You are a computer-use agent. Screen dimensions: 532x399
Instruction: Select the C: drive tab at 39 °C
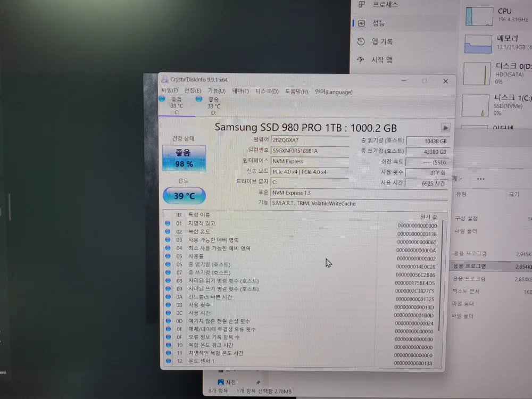(x=177, y=105)
